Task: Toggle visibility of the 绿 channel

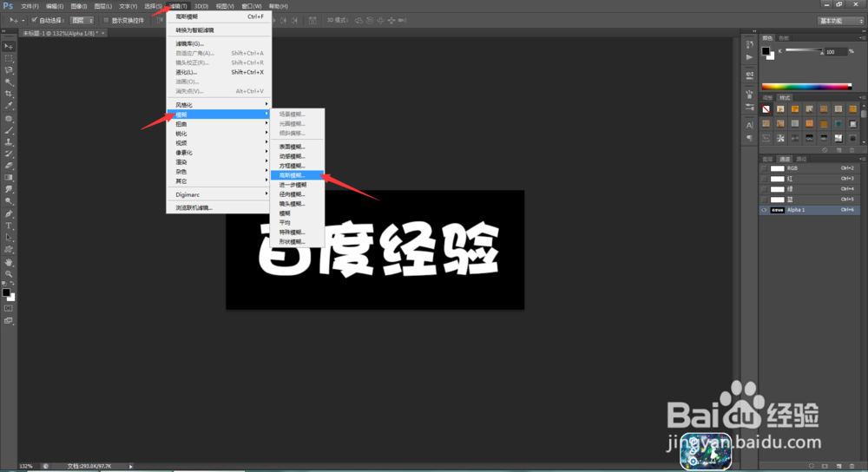Action: tap(765, 189)
